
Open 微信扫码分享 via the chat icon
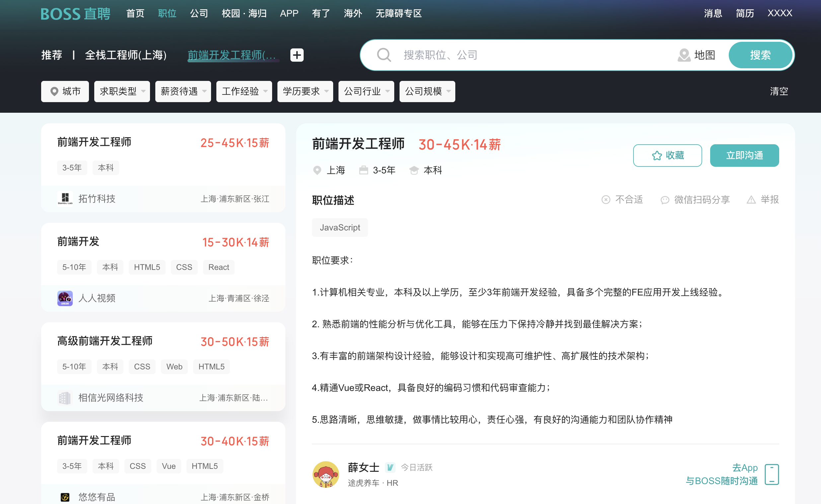coord(665,200)
